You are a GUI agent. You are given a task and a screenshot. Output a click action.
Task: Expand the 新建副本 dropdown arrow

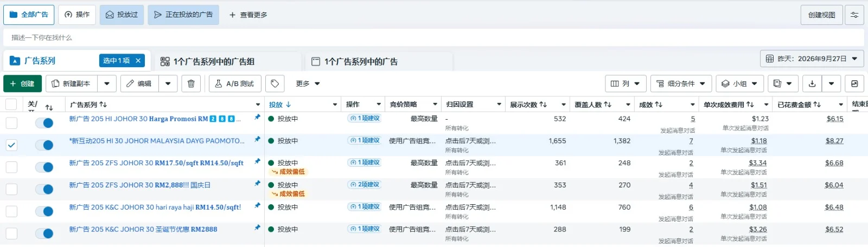click(107, 83)
